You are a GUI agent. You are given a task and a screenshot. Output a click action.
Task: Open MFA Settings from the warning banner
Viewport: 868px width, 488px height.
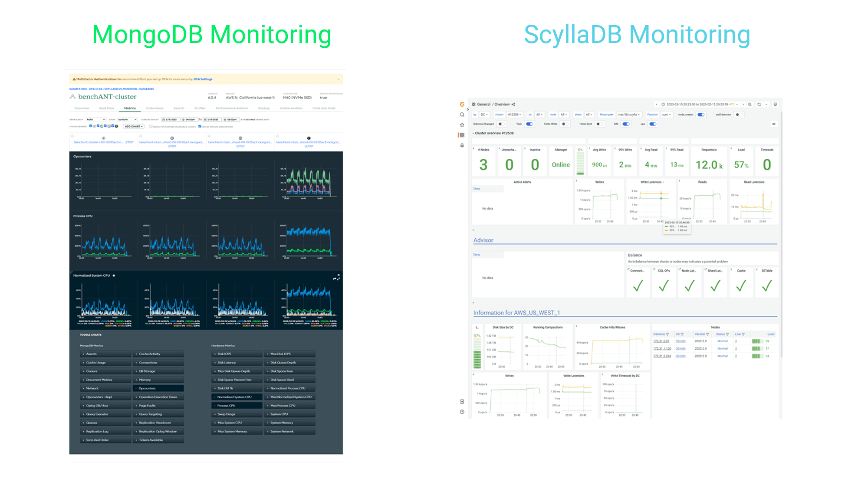pos(203,79)
